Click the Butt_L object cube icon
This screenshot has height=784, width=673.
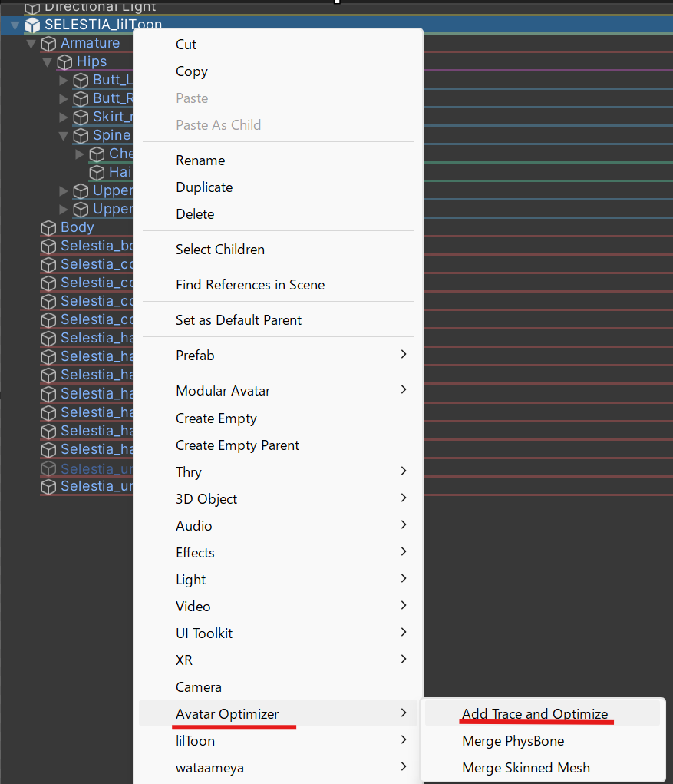coord(81,81)
